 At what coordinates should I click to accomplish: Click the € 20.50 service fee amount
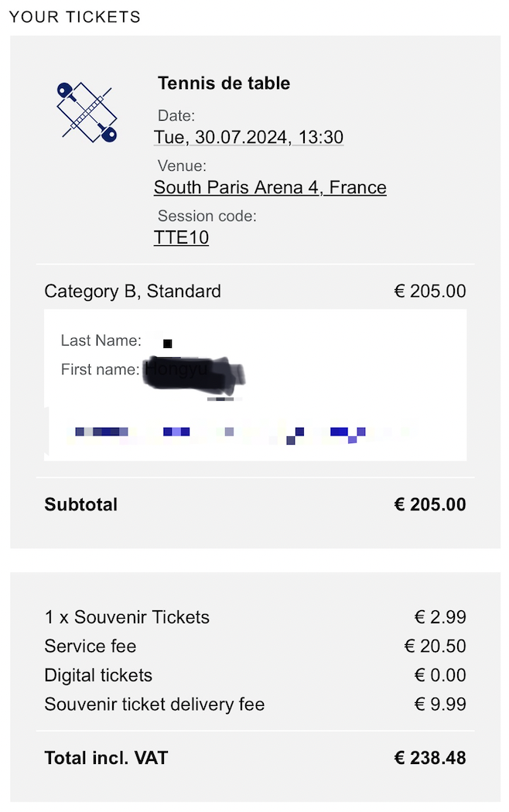pyautogui.click(x=435, y=646)
